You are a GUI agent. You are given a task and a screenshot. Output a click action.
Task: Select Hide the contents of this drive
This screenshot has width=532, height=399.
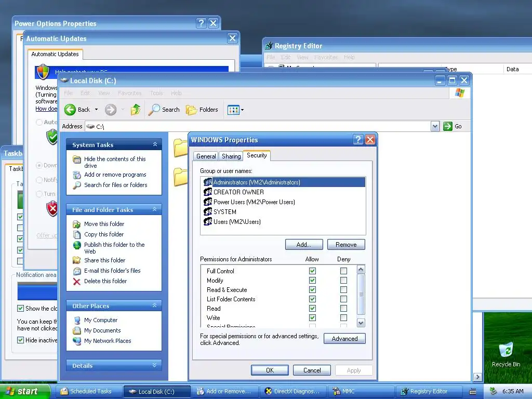click(115, 162)
